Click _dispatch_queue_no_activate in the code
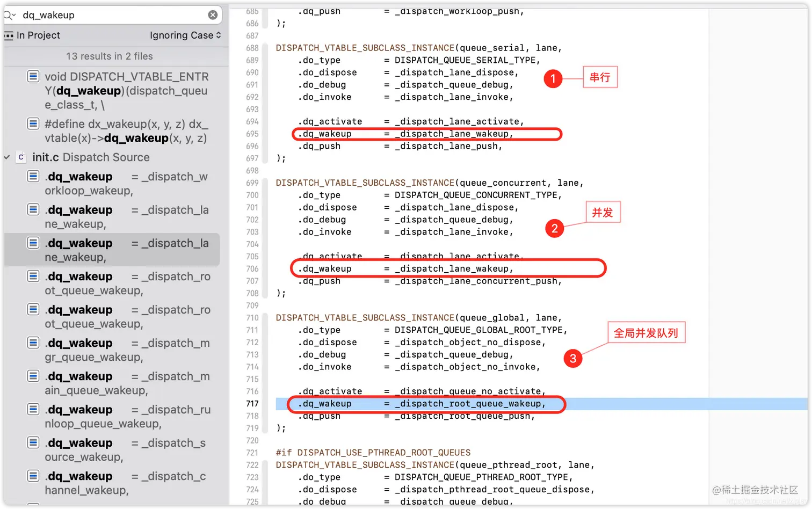 tap(468, 391)
